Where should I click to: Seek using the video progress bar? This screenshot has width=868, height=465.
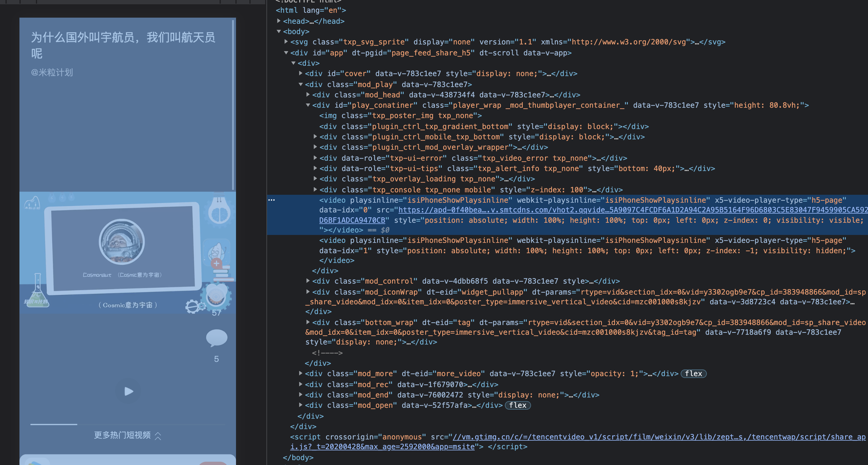(128, 424)
